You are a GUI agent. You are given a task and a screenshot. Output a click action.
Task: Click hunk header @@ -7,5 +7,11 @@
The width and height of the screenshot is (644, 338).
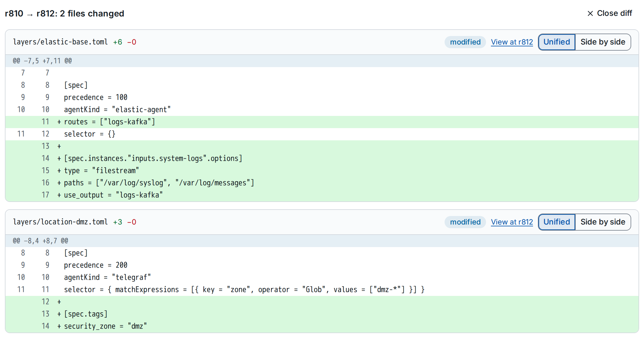pyautogui.click(x=322, y=61)
